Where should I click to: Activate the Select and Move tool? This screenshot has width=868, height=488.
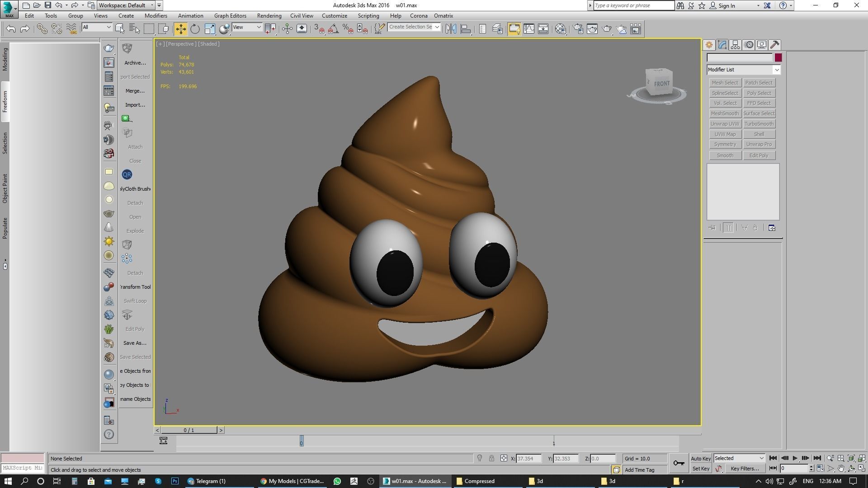(x=180, y=29)
